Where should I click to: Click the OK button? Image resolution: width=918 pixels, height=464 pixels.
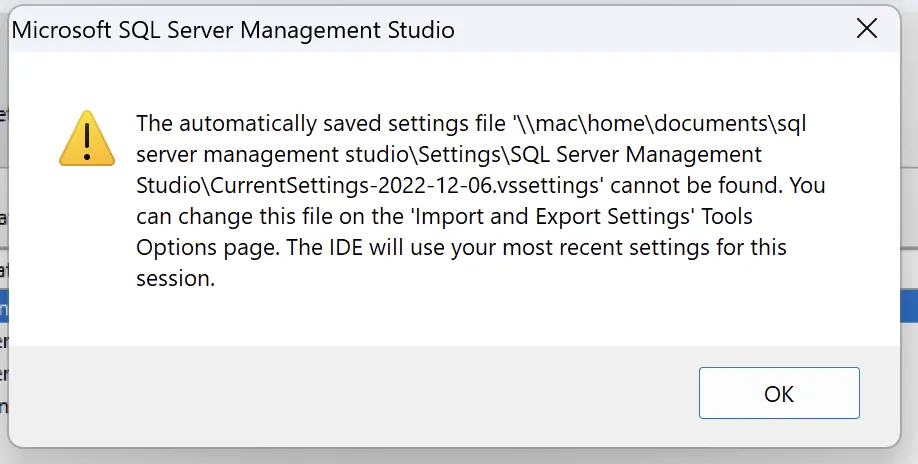tap(779, 393)
